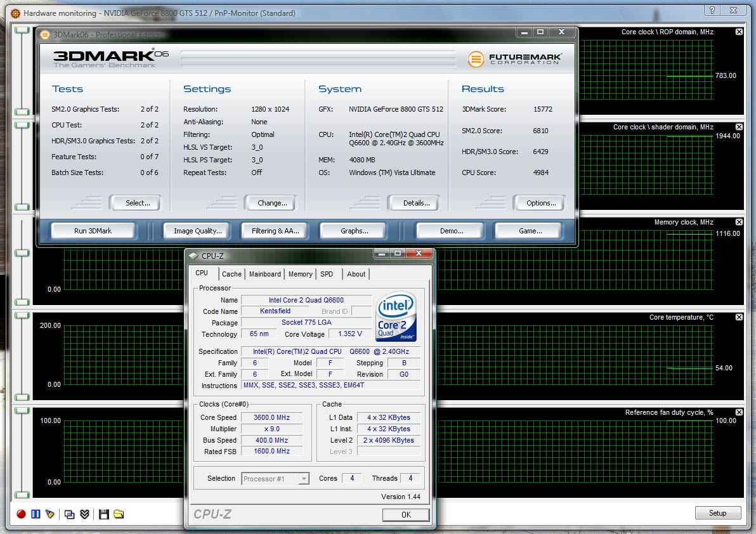
Task: Click the double down-chevron toolbar icon
Action: (x=84, y=514)
